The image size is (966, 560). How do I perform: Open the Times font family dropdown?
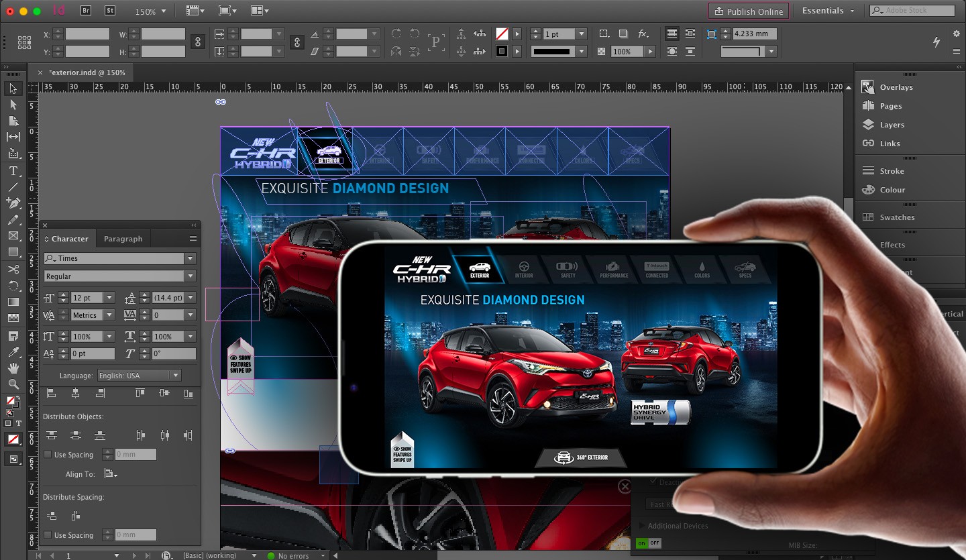(191, 258)
